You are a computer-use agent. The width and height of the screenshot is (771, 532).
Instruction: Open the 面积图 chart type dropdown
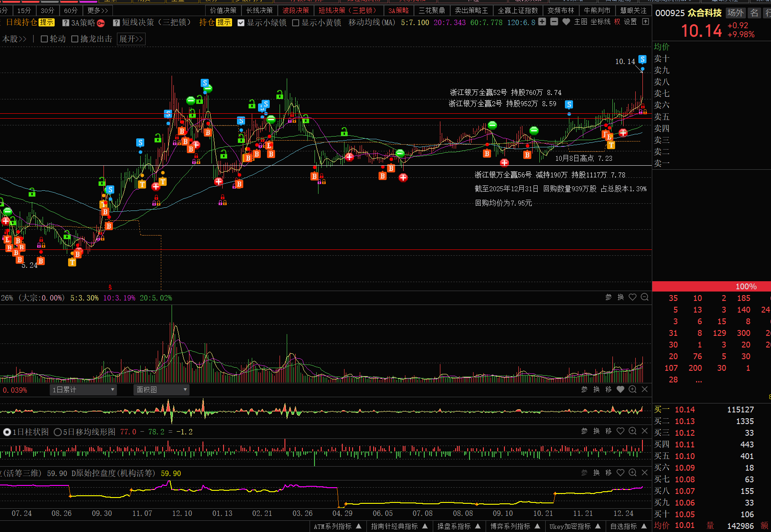point(161,390)
